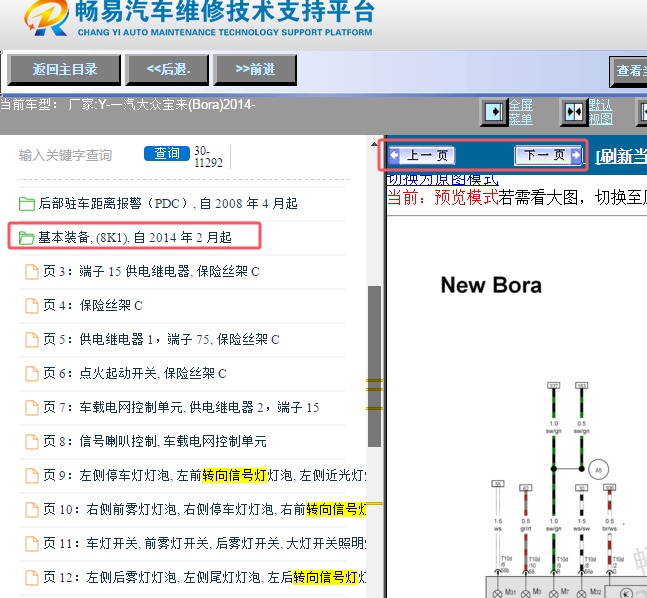Click the document icon of 页 11
The width and height of the screenshot is (647, 598).
tap(32, 544)
